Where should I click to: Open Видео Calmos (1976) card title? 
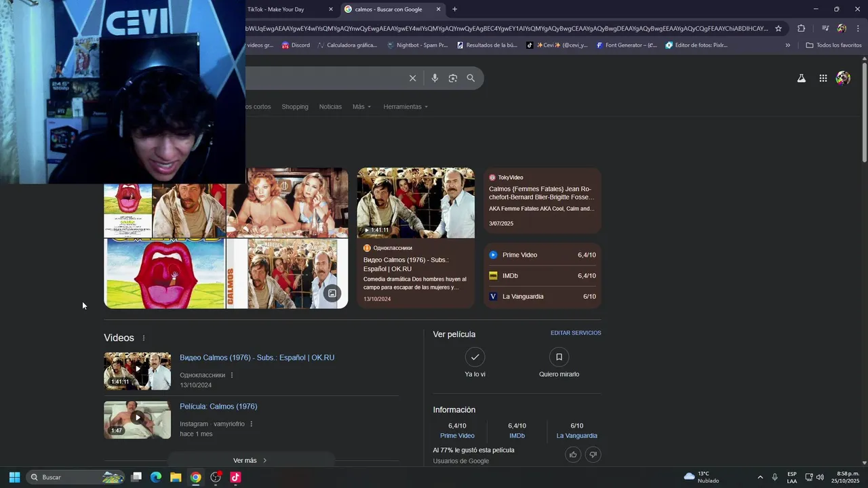point(406,264)
